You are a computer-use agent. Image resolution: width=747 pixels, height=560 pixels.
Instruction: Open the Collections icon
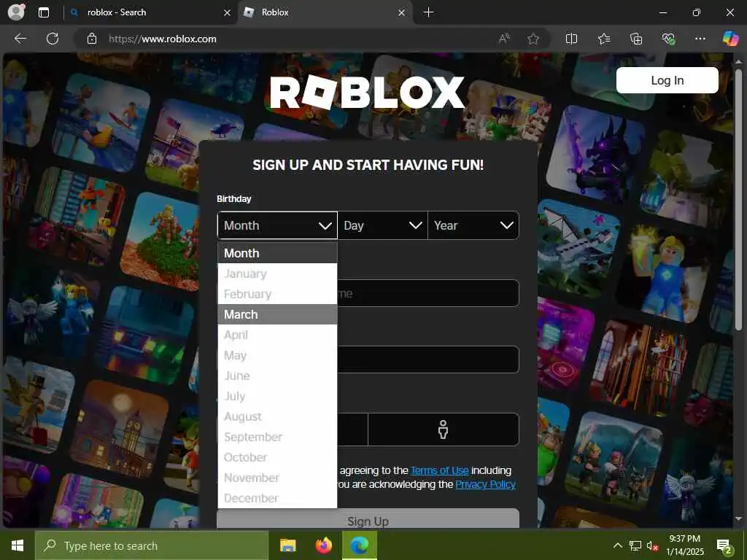pos(636,39)
